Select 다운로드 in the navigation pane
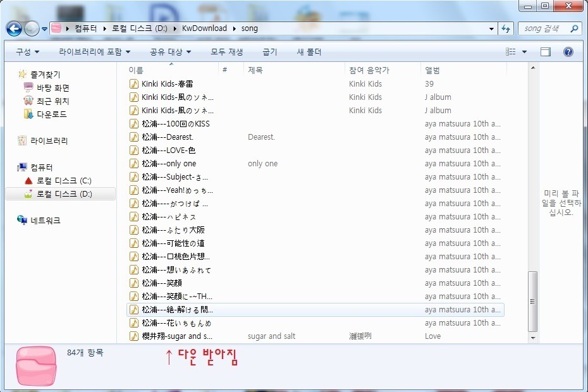Viewport: 588px width, 392px height. (x=52, y=114)
